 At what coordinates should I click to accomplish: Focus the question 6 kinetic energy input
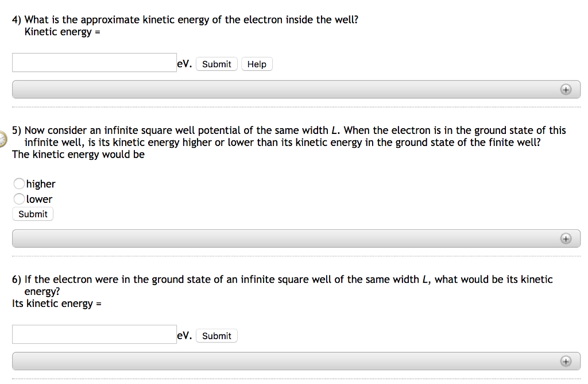94,335
